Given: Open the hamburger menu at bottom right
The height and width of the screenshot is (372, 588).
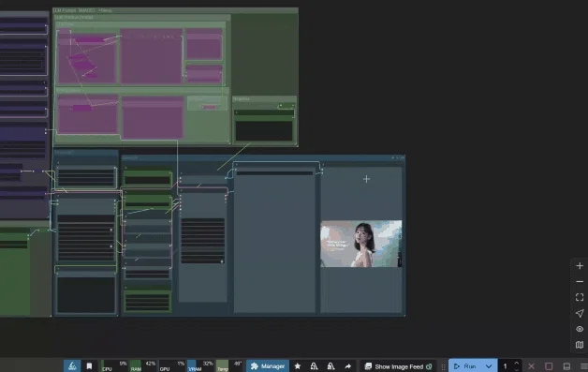Looking at the screenshot, I should tap(584, 366).
